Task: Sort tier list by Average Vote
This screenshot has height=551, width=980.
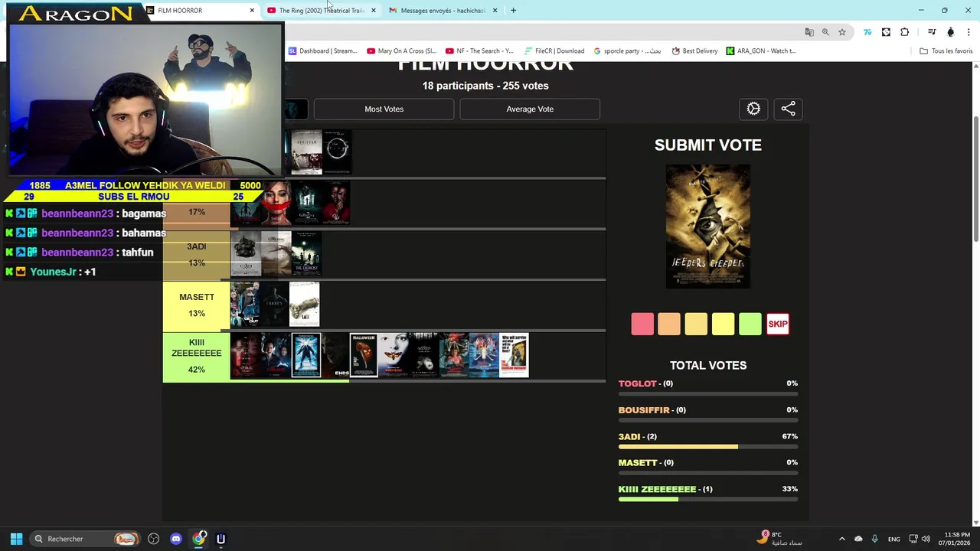Action: 530,109
